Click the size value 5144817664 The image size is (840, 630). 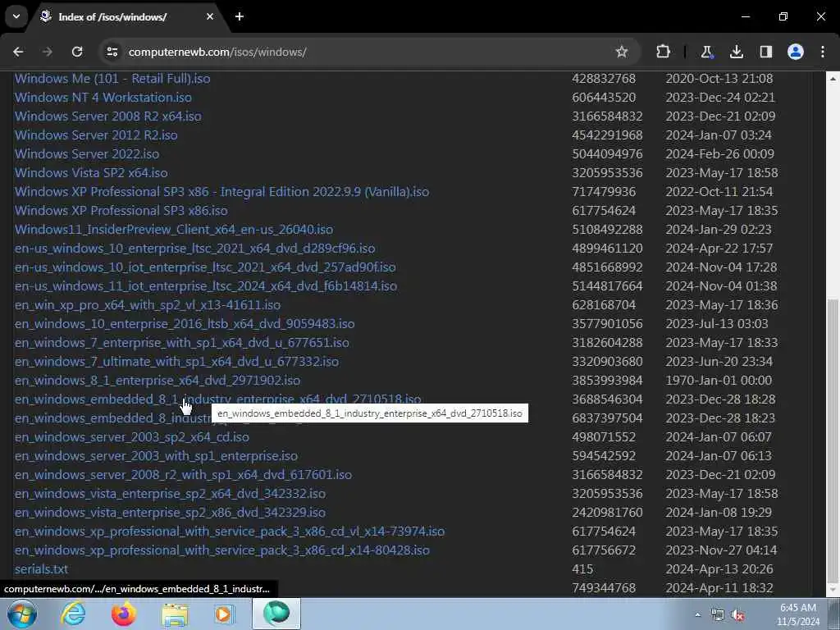(607, 285)
